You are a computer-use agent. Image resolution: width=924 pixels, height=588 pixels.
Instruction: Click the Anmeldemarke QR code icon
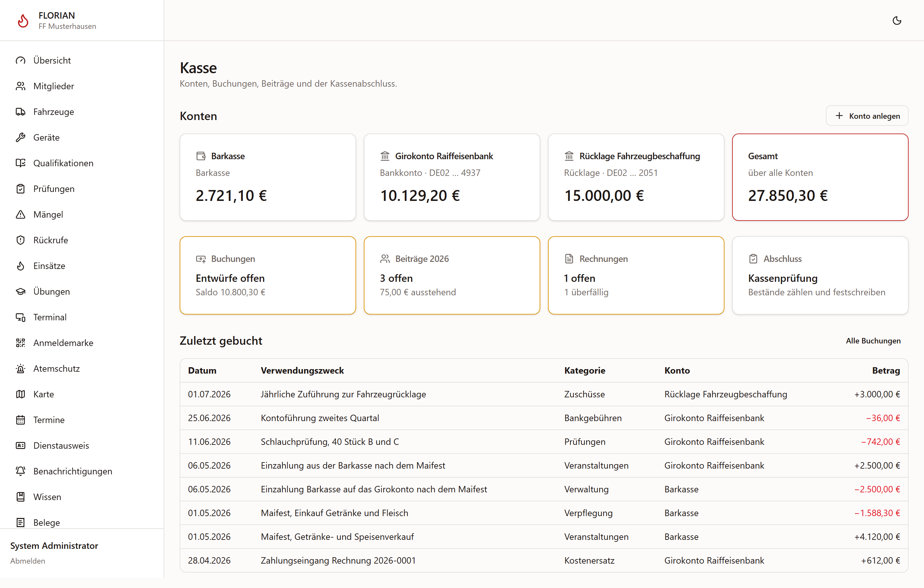pyautogui.click(x=20, y=343)
